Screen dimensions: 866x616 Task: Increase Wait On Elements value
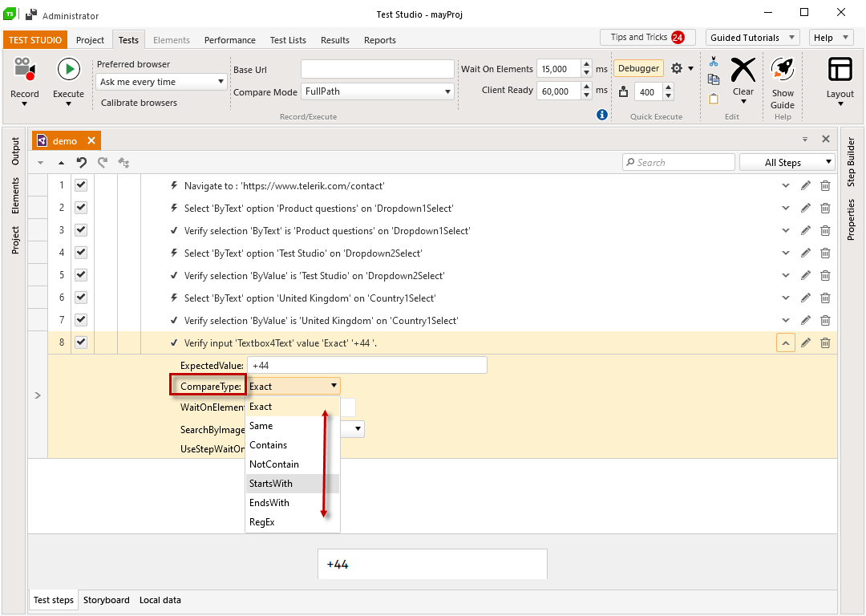pyautogui.click(x=586, y=65)
